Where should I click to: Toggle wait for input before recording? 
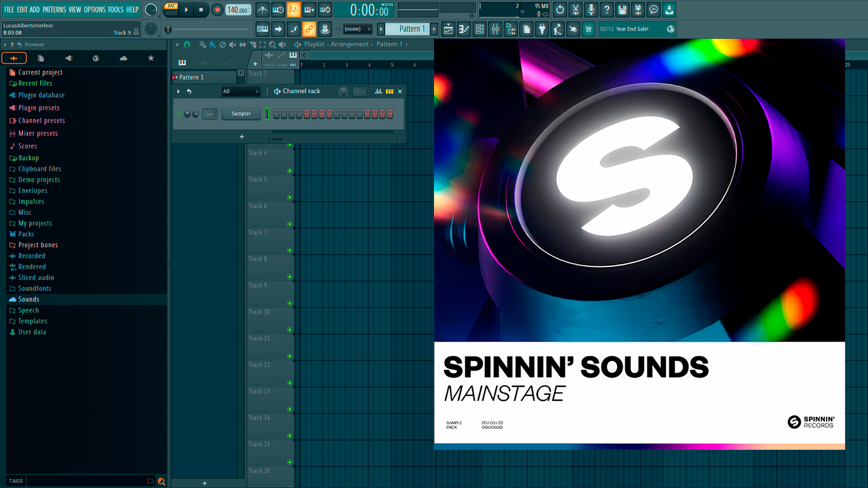tap(278, 10)
